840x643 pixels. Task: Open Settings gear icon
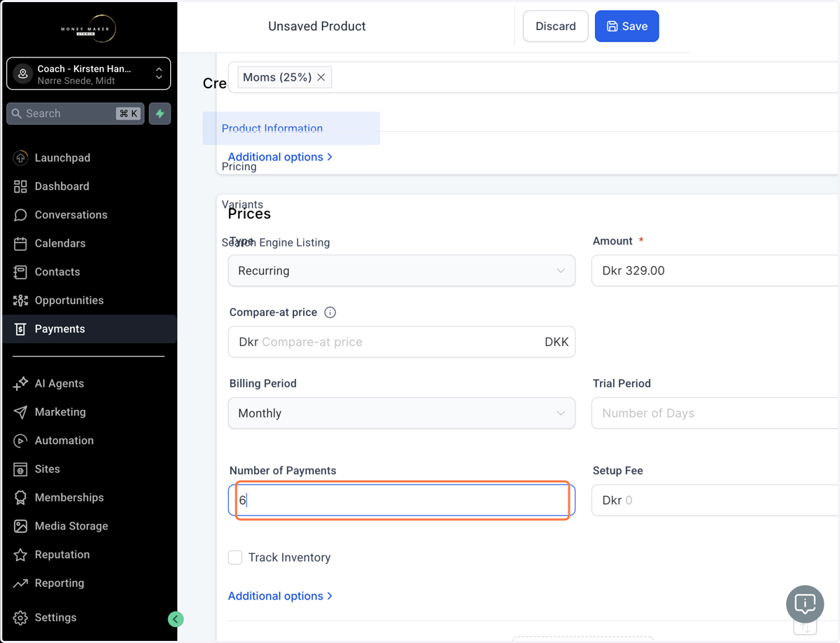coord(20,618)
